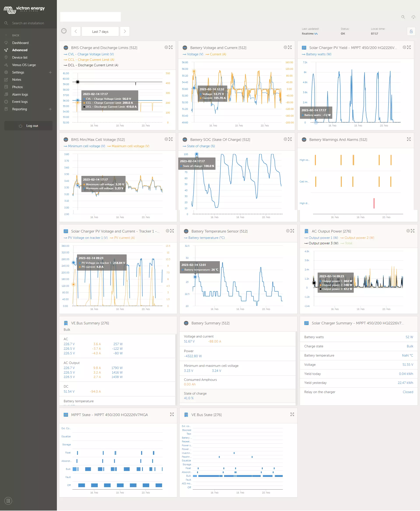The height and width of the screenshot is (511, 420).
Task: Enlarge the Battery SOC widget with expand icon
Action: 290,139
